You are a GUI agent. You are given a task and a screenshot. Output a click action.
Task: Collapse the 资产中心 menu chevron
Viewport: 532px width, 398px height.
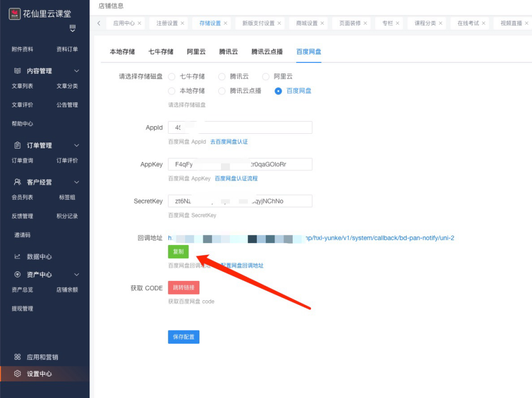pos(77,274)
